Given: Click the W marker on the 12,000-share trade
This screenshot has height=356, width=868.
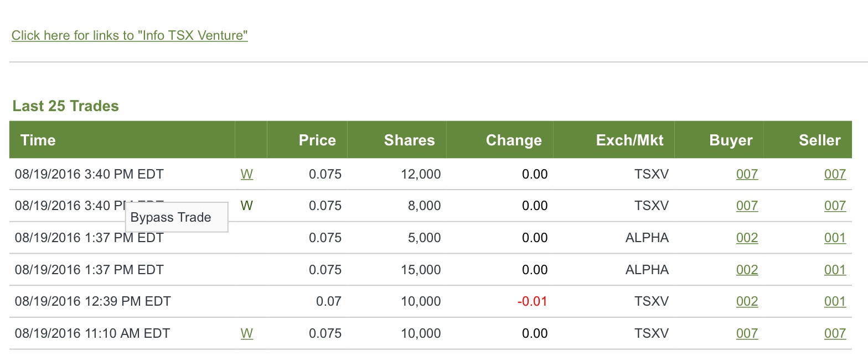Looking at the screenshot, I should [247, 174].
